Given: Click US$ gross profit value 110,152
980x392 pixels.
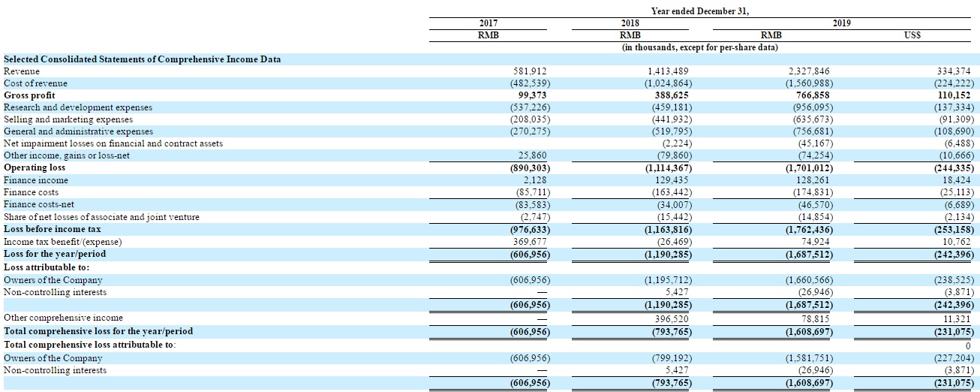Looking at the screenshot, I should click(953, 95).
